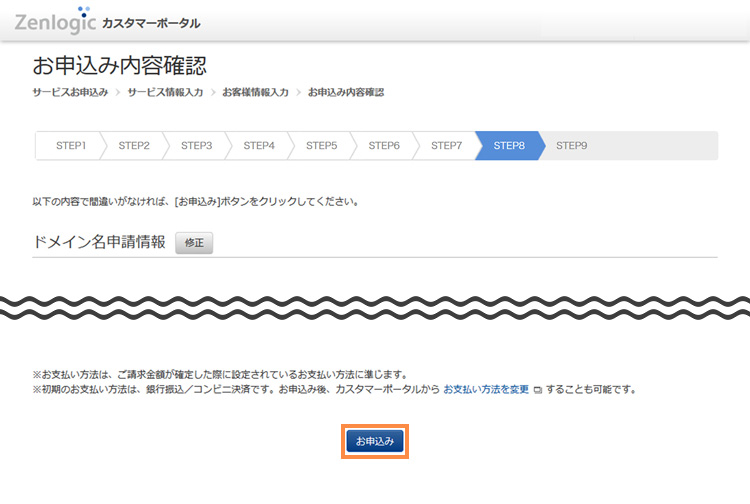This screenshot has height=504, width=750.
Task: Go back to STEP4
Action: point(259,146)
